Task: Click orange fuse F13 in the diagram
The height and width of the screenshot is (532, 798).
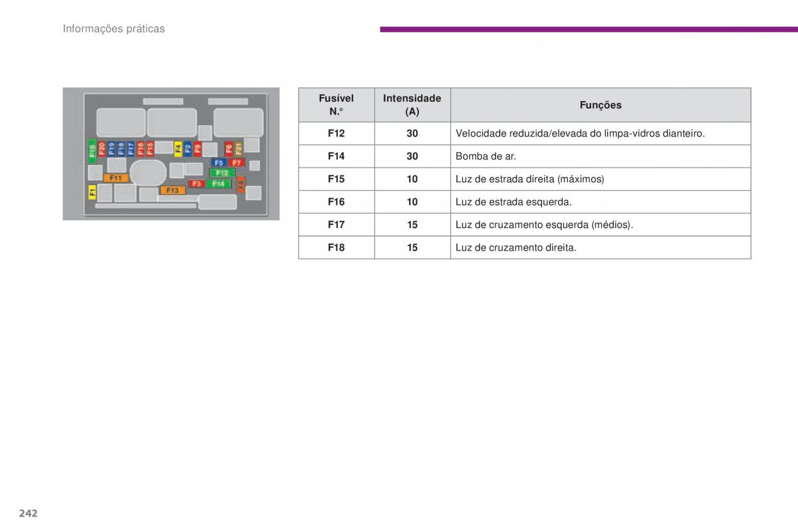Action: (172, 190)
